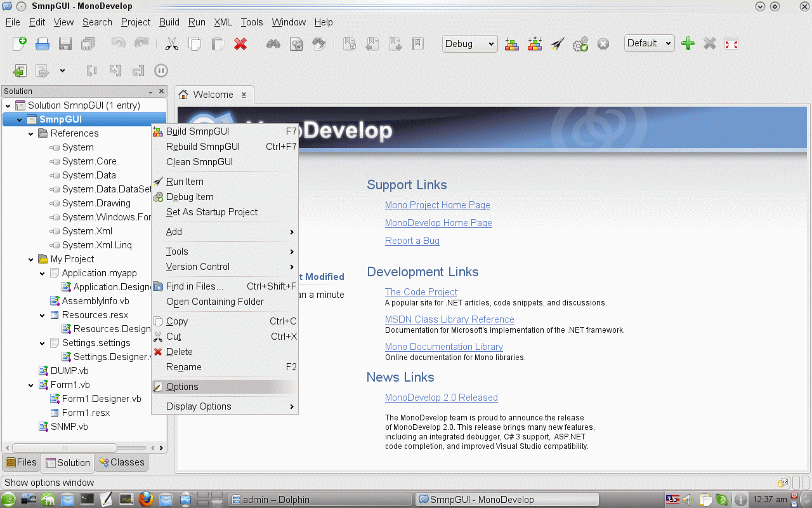Click the Pause debugger toolbar icon
812x508 pixels.
(x=161, y=70)
